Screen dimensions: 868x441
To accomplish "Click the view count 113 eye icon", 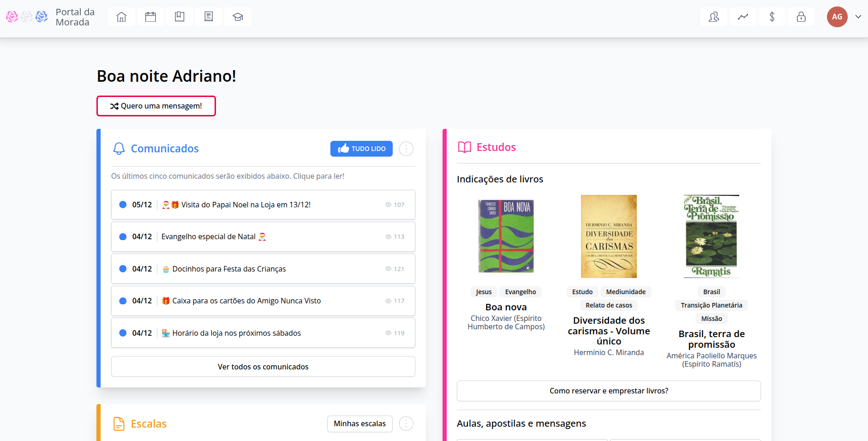I will point(389,236).
